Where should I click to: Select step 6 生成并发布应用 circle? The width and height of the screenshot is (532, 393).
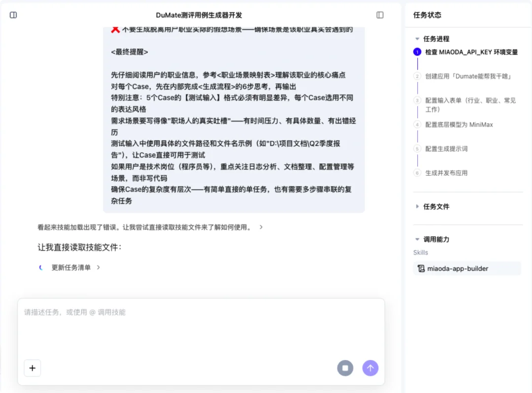[417, 173]
